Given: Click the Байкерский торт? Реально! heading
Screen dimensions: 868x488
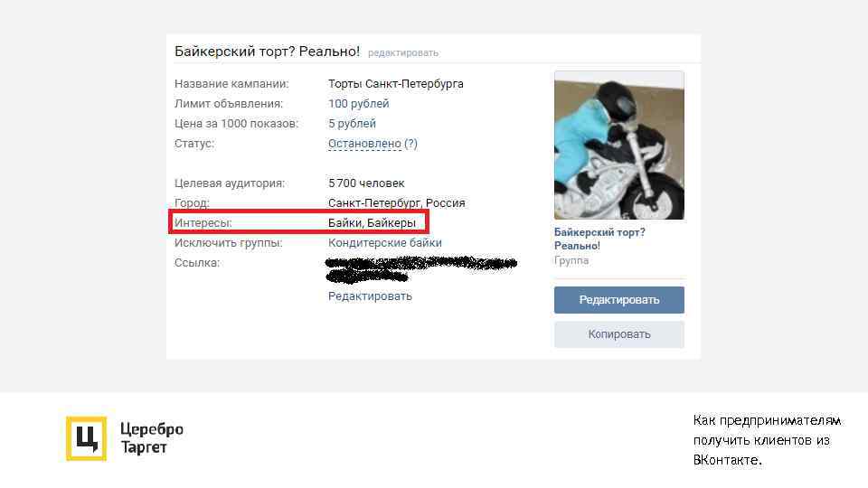Looking at the screenshot, I should (x=267, y=52).
